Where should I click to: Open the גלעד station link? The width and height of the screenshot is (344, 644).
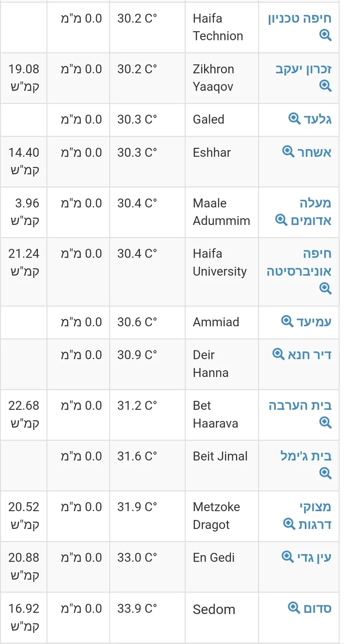(317, 119)
